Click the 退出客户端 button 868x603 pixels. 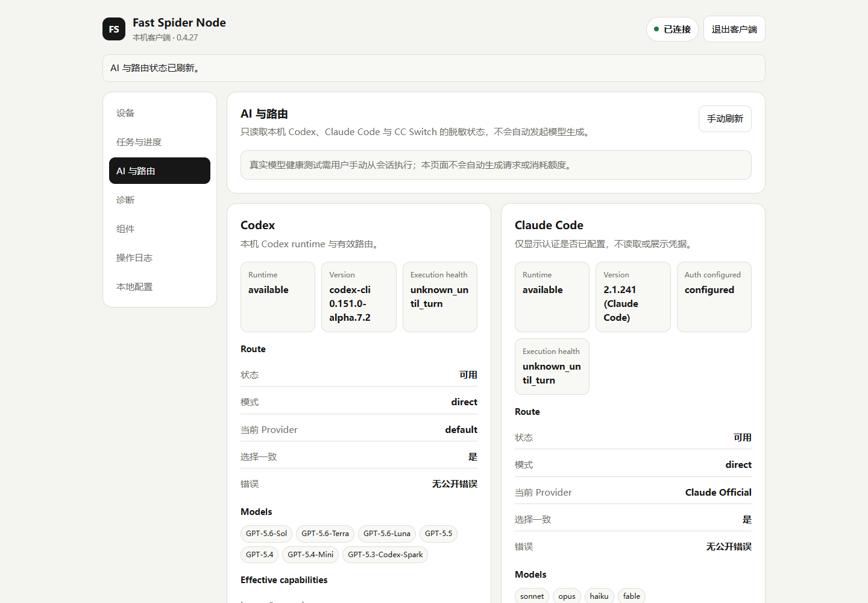point(734,29)
